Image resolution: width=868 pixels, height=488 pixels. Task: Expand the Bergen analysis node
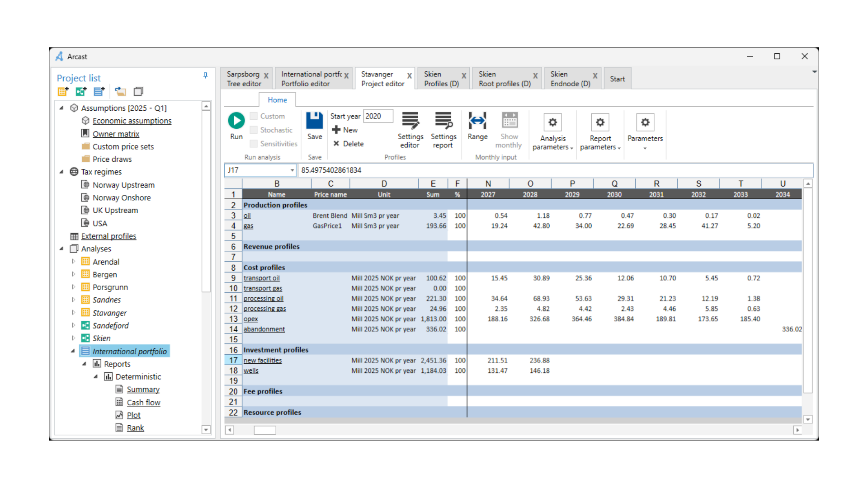pos(73,274)
